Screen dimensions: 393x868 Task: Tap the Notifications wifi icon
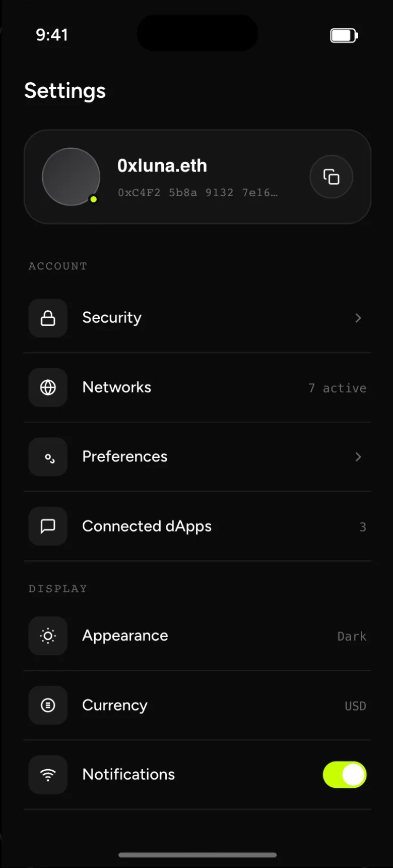[x=48, y=775]
